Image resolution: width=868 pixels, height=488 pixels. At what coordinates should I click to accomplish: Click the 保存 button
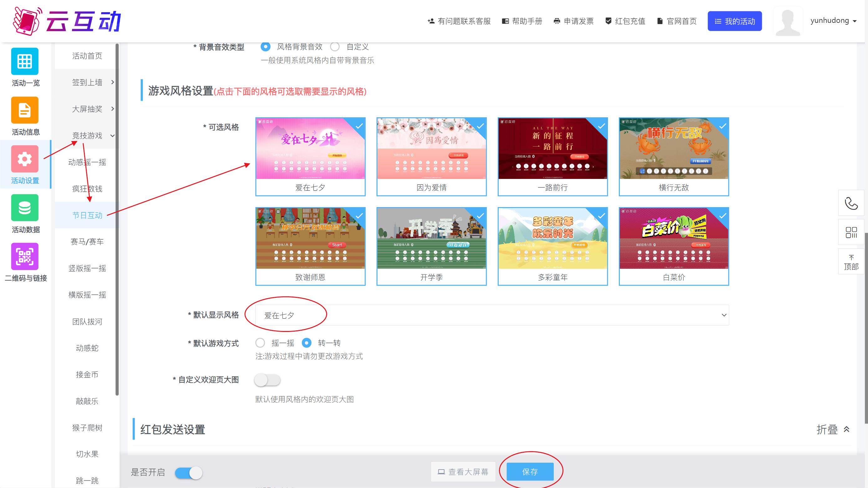tap(530, 472)
